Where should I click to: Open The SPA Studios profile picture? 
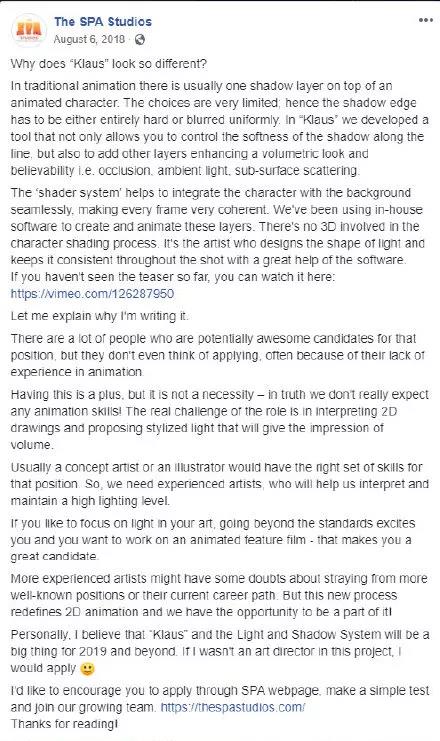point(29,30)
